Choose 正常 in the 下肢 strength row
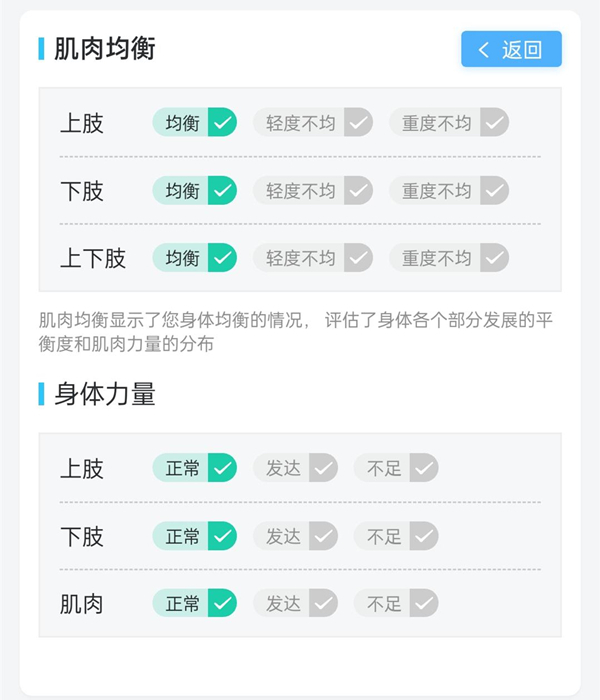 pos(195,536)
